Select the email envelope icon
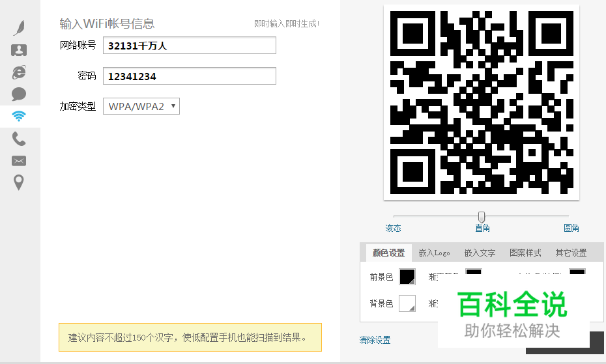The height and width of the screenshot is (364, 606). pyautogui.click(x=19, y=161)
